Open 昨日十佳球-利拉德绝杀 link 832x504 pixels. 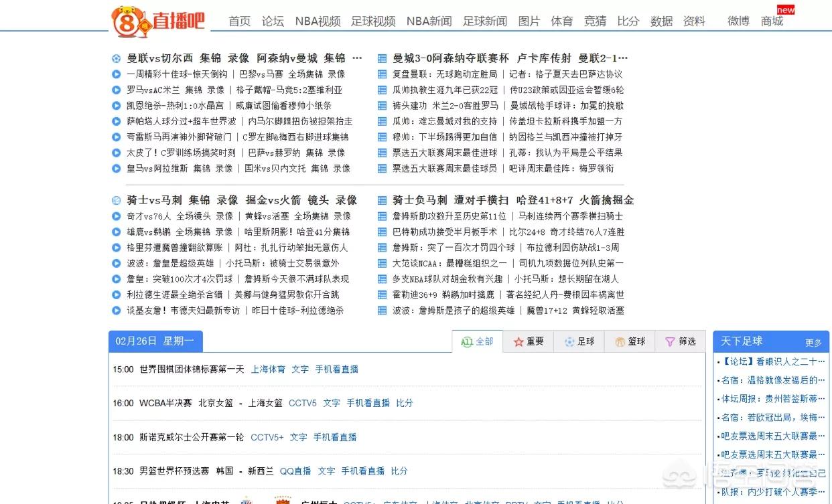click(297, 311)
